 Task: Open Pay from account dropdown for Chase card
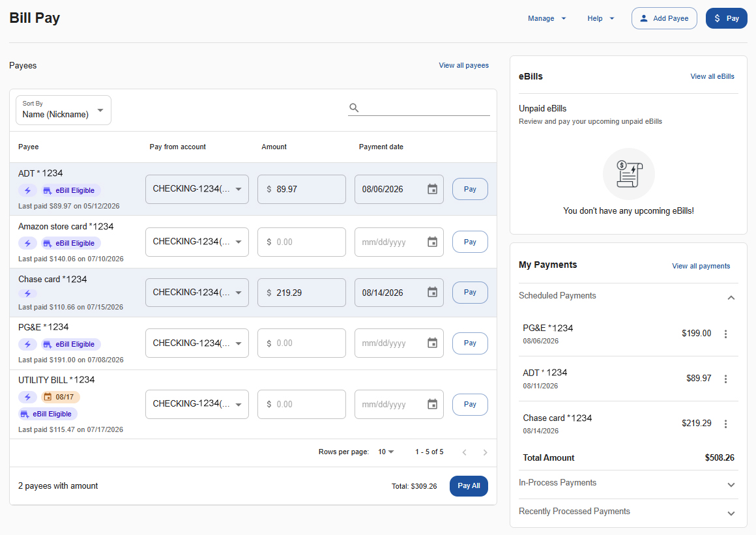[197, 293]
